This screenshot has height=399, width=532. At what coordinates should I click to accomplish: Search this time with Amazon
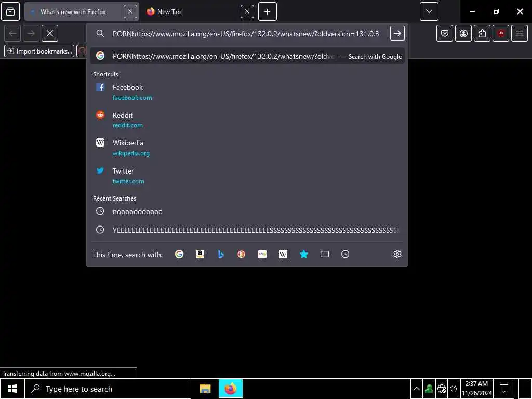click(200, 254)
